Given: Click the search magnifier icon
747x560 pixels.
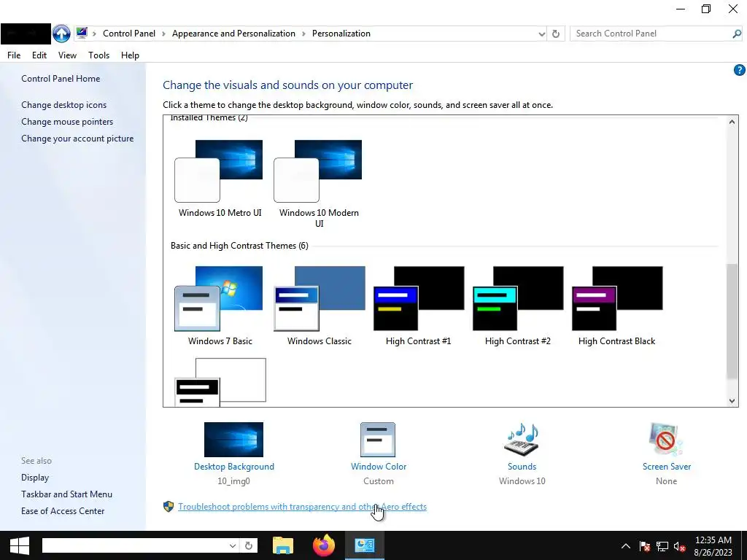Looking at the screenshot, I should click(737, 34).
